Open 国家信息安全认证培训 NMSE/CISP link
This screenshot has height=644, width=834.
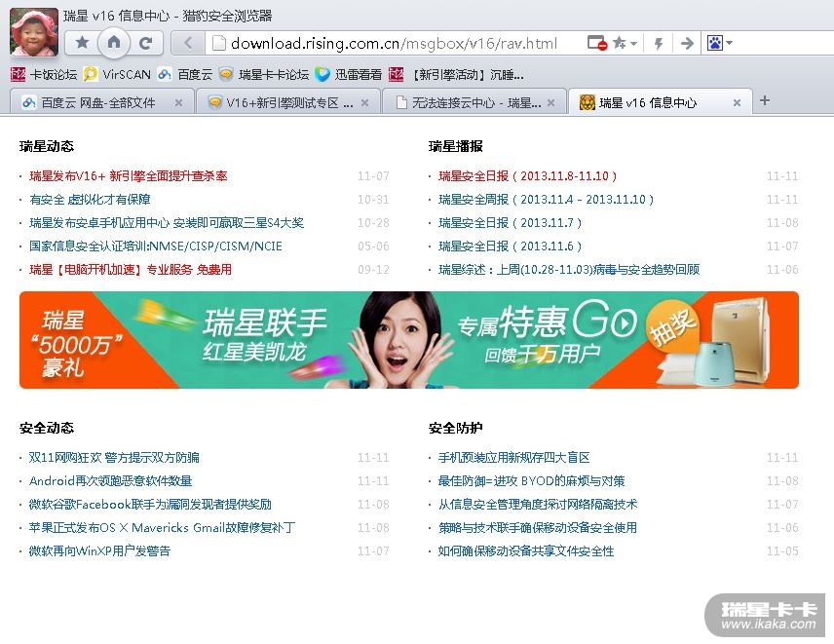(x=156, y=246)
